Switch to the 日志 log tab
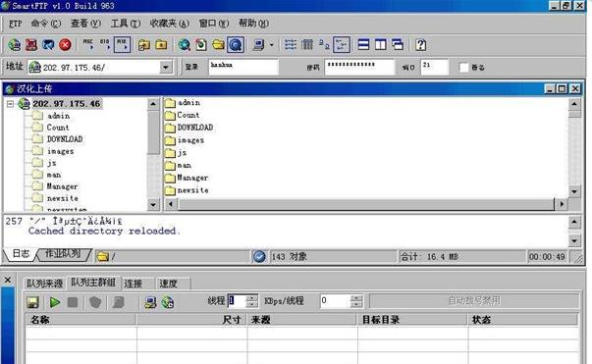Viewport: 592px width, 364px height. pyautogui.click(x=21, y=254)
